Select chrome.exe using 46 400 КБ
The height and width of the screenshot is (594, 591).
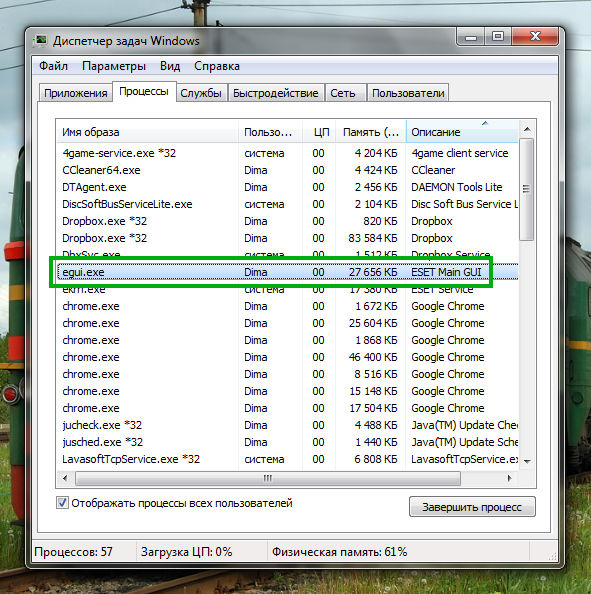[287, 357]
